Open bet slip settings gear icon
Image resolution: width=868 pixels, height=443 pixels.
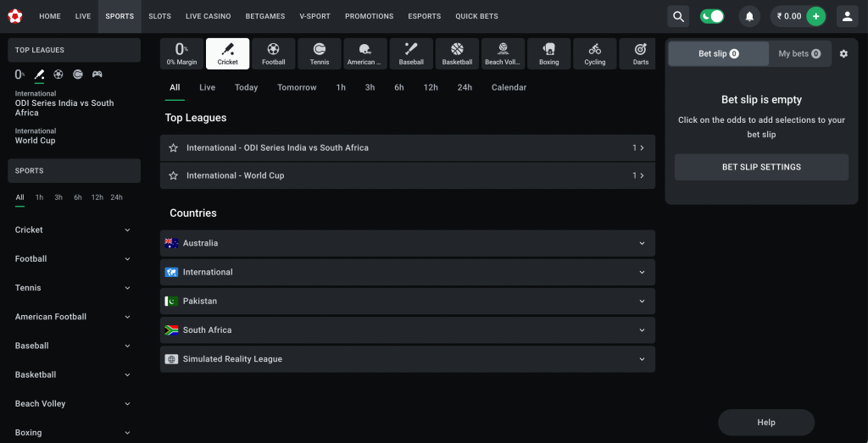pos(843,53)
